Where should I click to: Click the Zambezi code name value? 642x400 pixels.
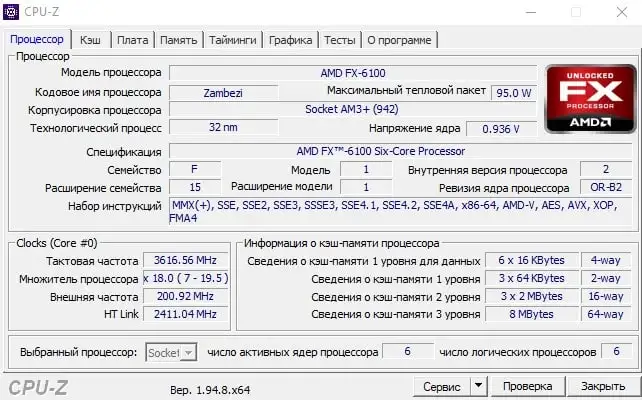[223, 93]
